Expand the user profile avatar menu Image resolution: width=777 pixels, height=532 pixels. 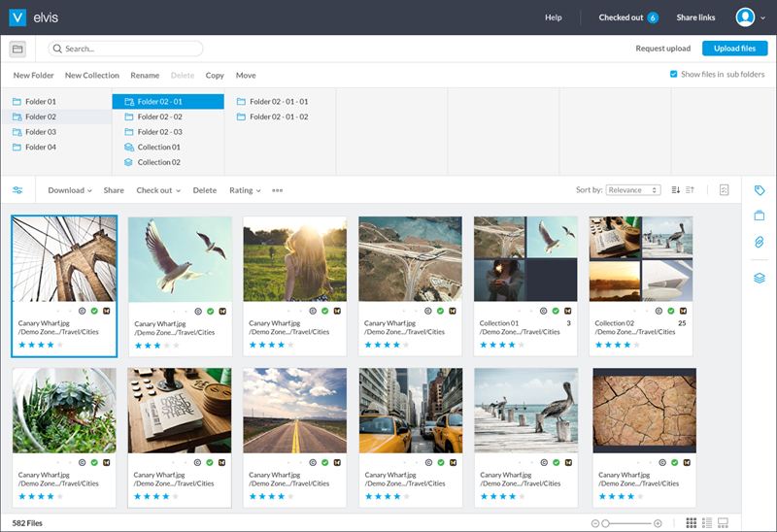(751, 17)
